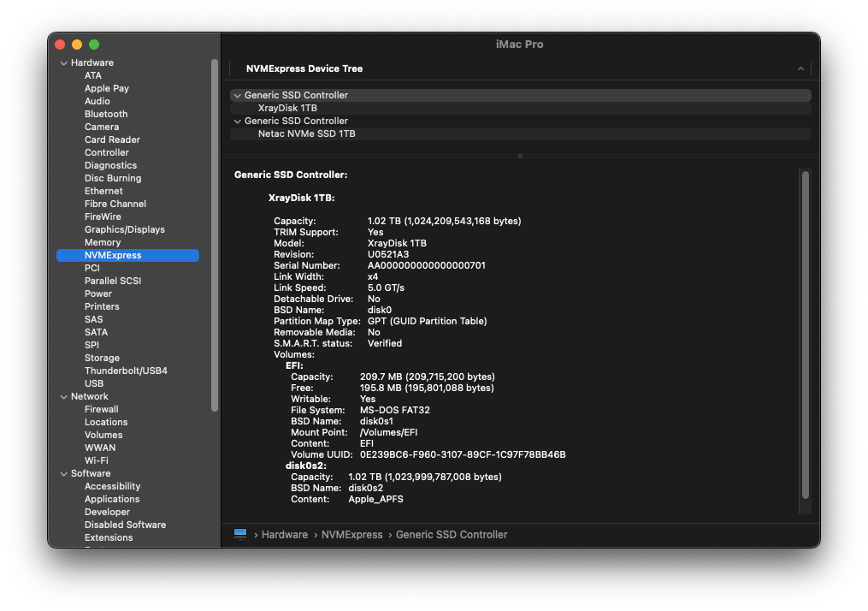
Task: Click the Revision value U0521A3
Action: coord(388,254)
